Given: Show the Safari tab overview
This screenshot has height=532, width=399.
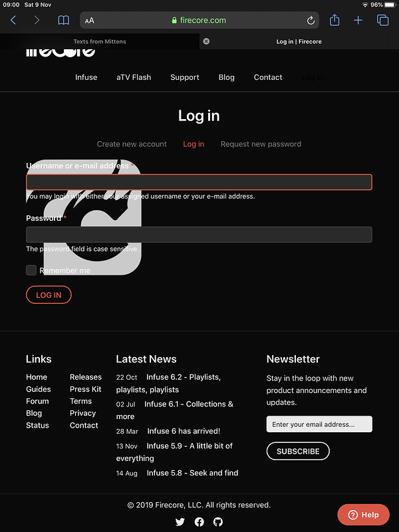Looking at the screenshot, I should [x=383, y=21].
